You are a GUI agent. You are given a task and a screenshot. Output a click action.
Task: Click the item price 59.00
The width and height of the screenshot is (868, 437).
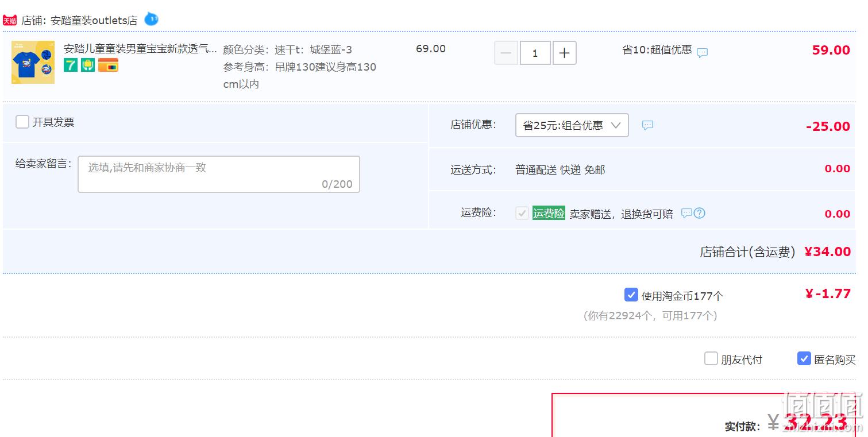tap(831, 50)
